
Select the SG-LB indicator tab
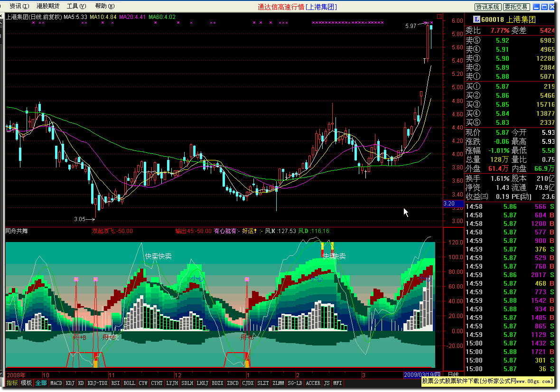(295, 383)
